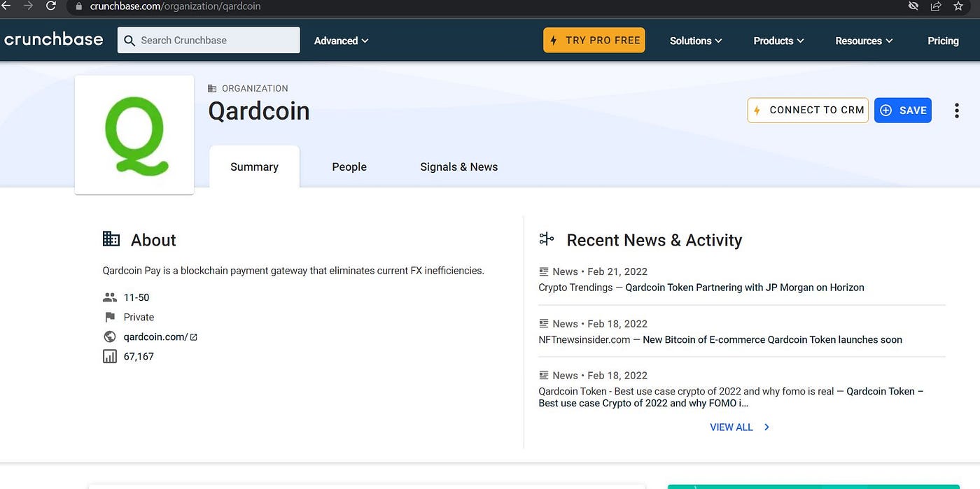This screenshot has height=489, width=980.
Task: Open the JP Morgan partnership news link
Action: pos(745,288)
